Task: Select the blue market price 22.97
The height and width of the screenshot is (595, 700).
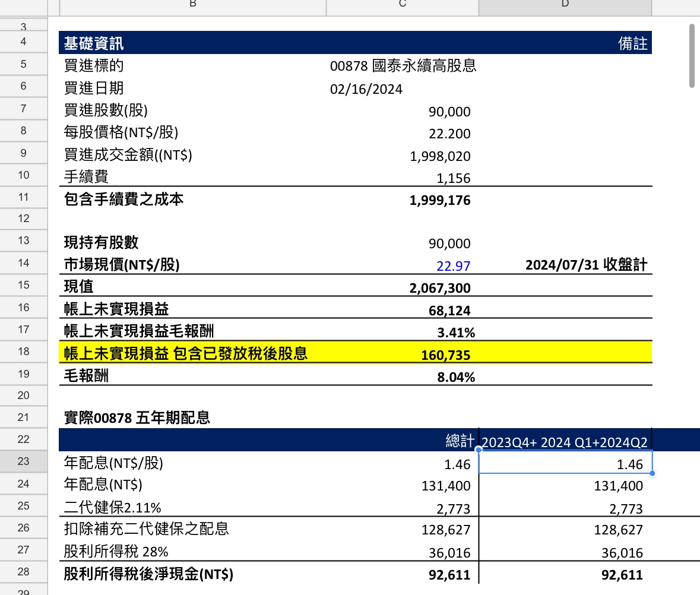Action: [453, 266]
